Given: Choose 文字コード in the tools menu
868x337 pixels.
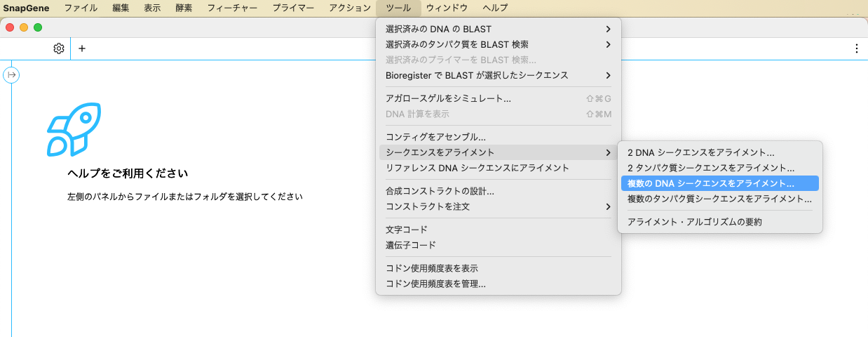Looking at the screenshot, I should (x=499, y=230).
